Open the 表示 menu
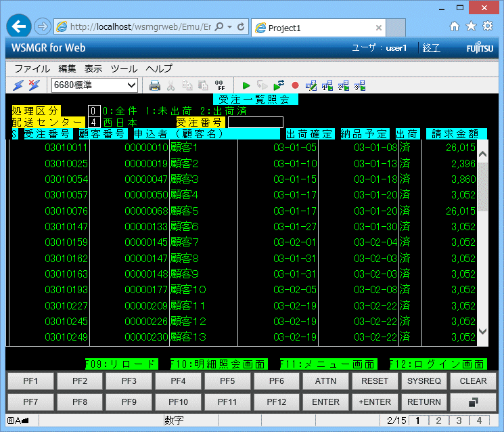Viewport: 504px width, 432px height. click(x=93, y=68)
